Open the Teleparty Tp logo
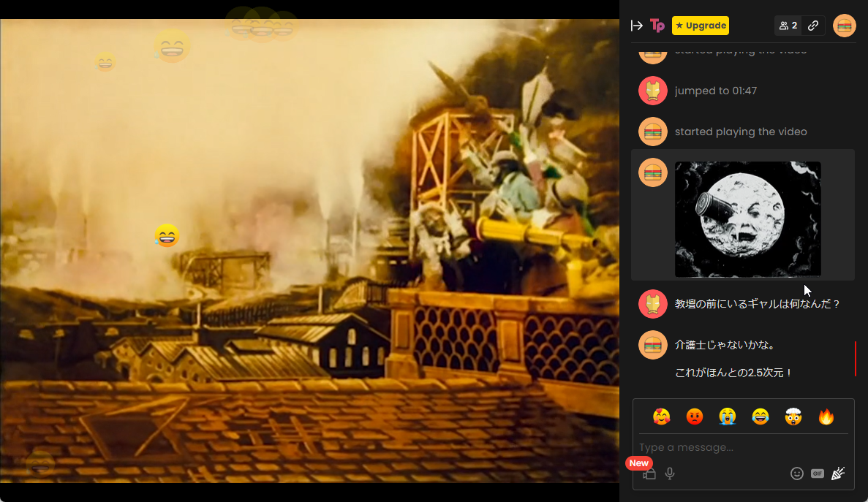The height and width of the screenshot is (502, 868). pos(657,26)
